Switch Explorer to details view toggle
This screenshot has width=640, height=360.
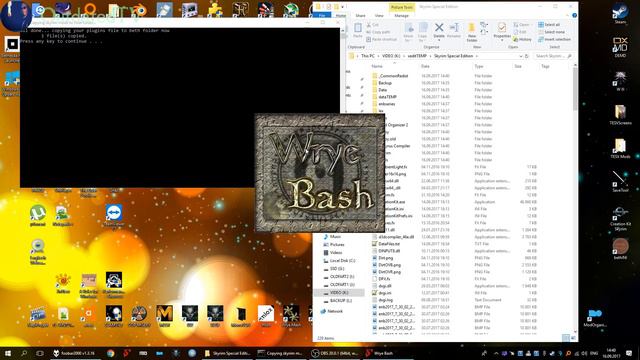[566, 338]
